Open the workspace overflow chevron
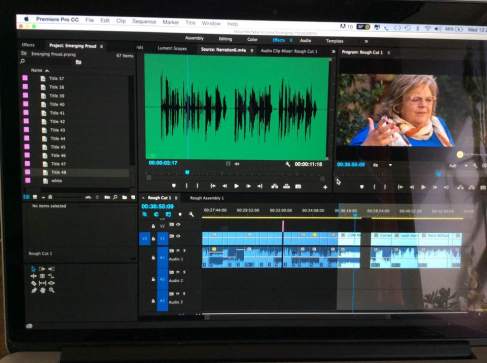Screen dimensions: 487x363 point(366,41)
